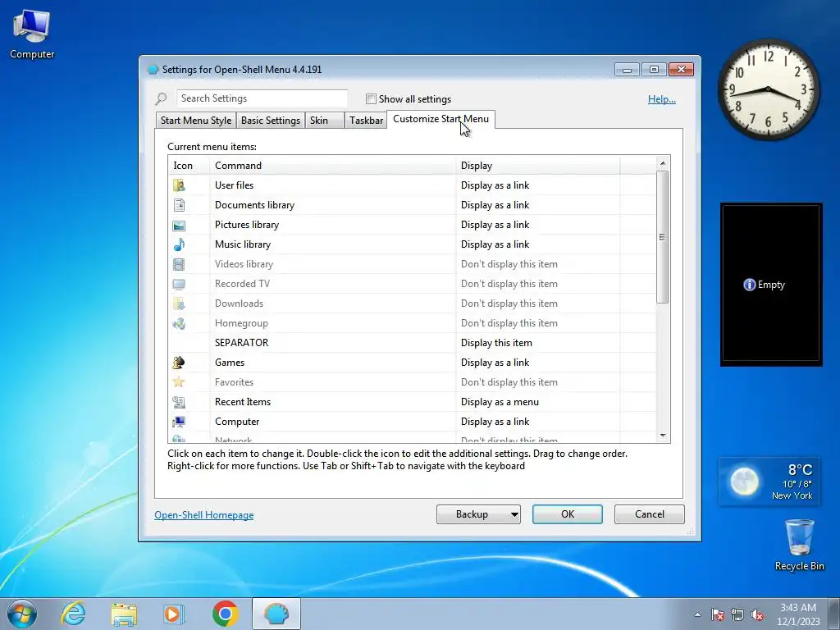Click the Computer row monitor icon
840x630 pixels.
click(179, 422)
